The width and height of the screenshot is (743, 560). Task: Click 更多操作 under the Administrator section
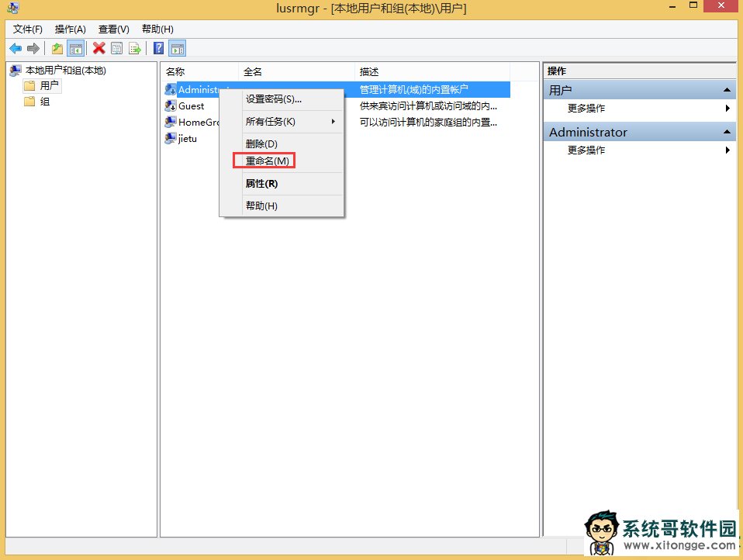point(586,150)
